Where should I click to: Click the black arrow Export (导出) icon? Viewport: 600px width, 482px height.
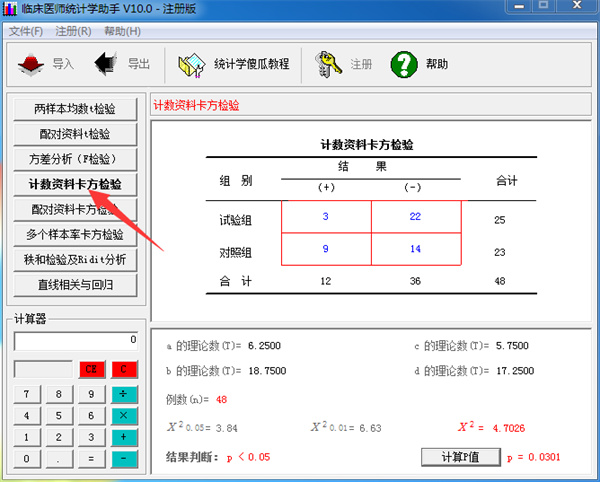106,64
